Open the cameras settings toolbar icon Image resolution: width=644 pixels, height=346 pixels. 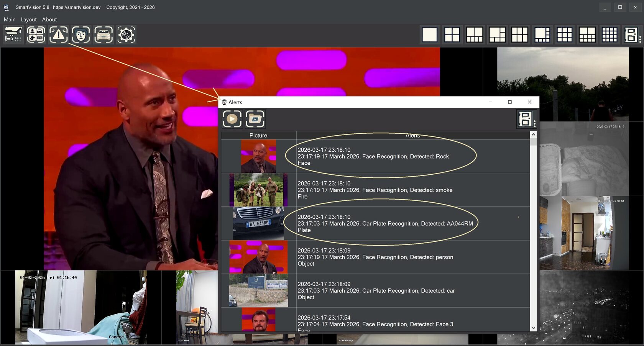tap(13, 34)
